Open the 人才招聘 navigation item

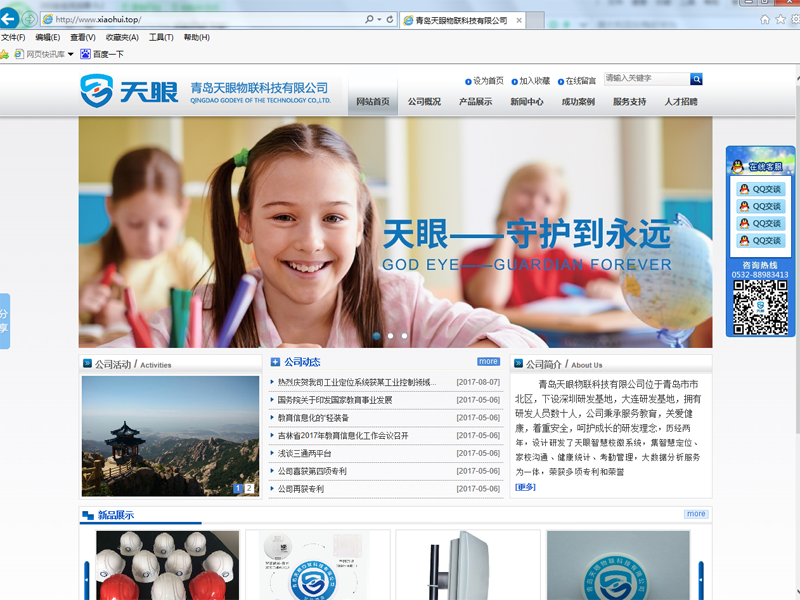click(x=681, y=102)
